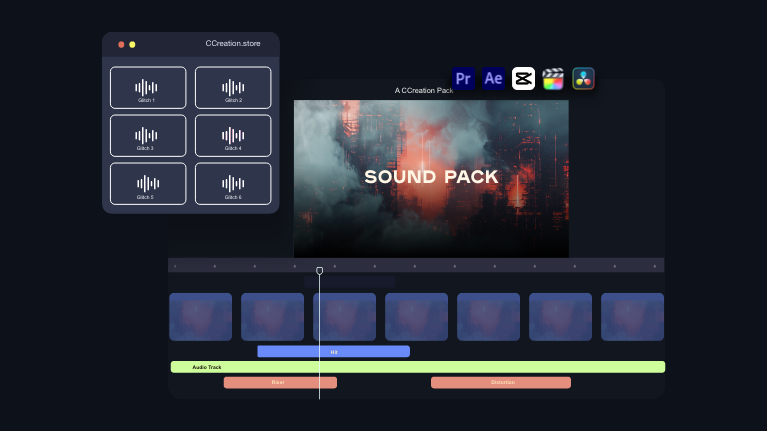Image resolution: width=767 pixels, height=431 pixels.
Task: Click the Riser audio clip
Action: [x=280, y=382]
